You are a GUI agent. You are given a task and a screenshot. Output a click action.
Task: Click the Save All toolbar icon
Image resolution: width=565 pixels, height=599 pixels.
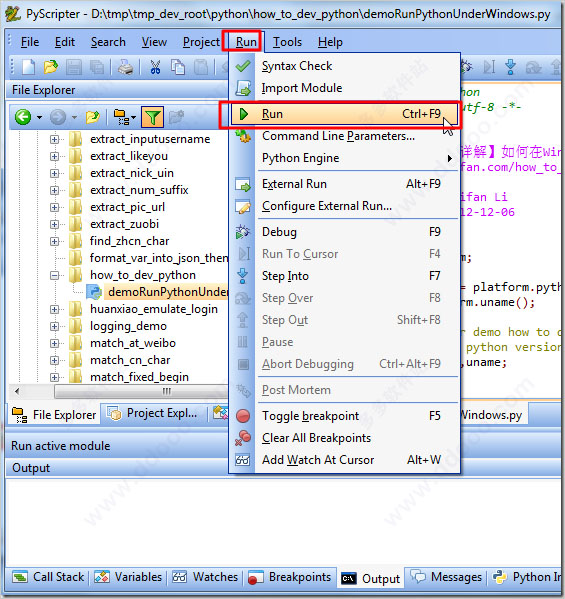[97, 68]
